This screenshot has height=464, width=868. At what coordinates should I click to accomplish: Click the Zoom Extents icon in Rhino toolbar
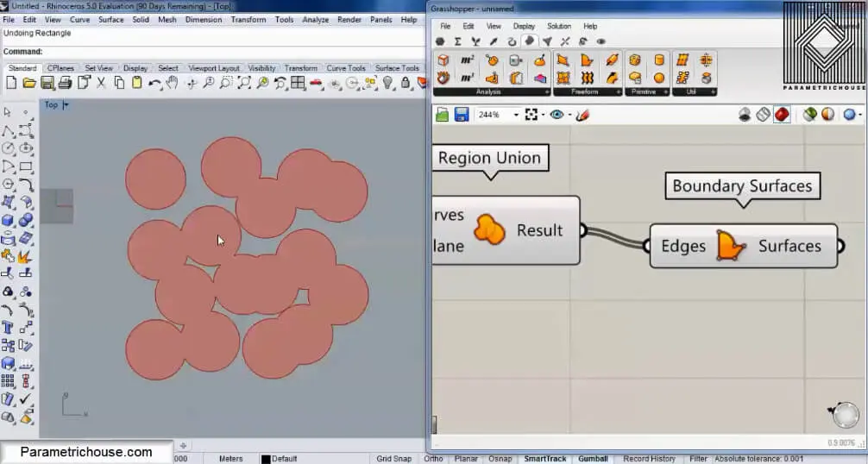[244, 83]
